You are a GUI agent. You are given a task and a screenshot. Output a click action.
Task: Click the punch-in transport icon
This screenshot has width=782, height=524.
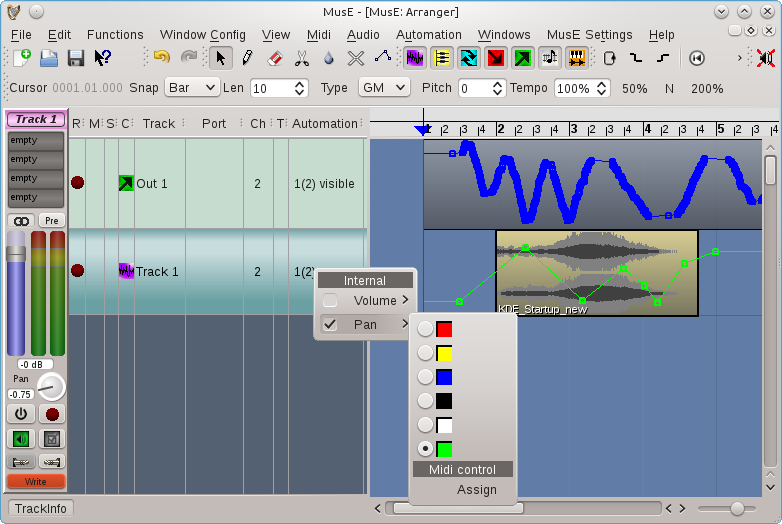tap(636, 58)
